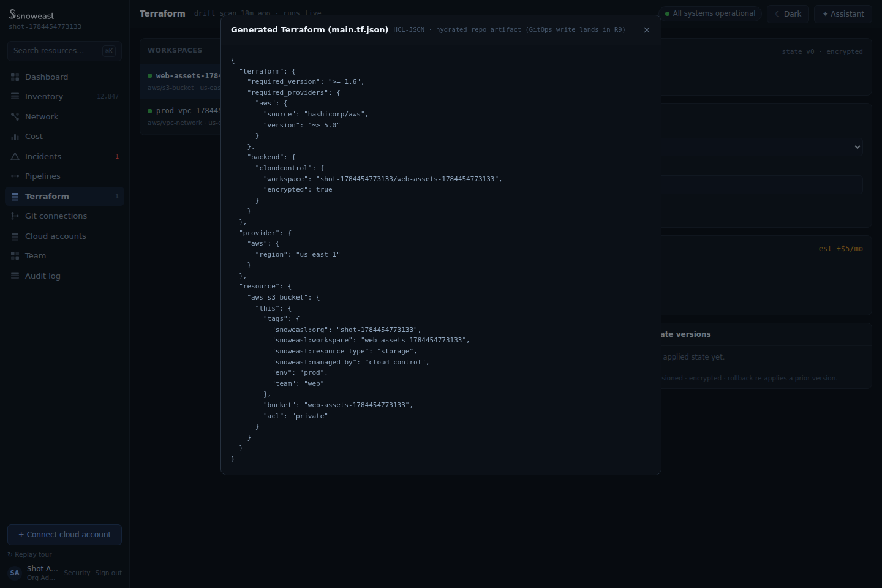Click the Cost bar chart icon

click(x=15, y=137)
